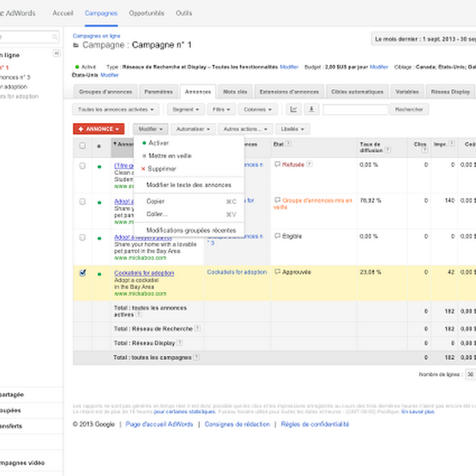Image resolution: width=476 pixels, height=476 pixels.
Task: Click help icon beside Total toutes les campagnes
Action: (196, 357)
